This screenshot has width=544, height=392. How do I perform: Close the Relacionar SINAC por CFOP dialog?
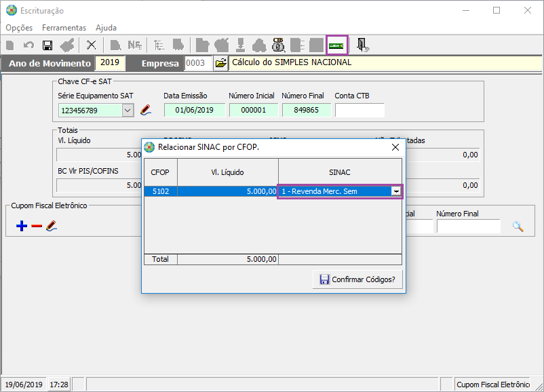pyautogui.click(x=395, y=147)
